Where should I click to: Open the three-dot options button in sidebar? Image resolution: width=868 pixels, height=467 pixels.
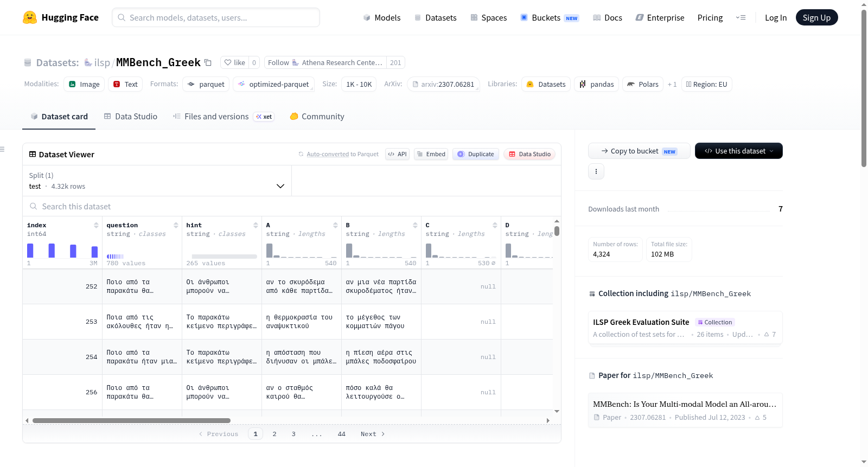(x=596, y=171)
